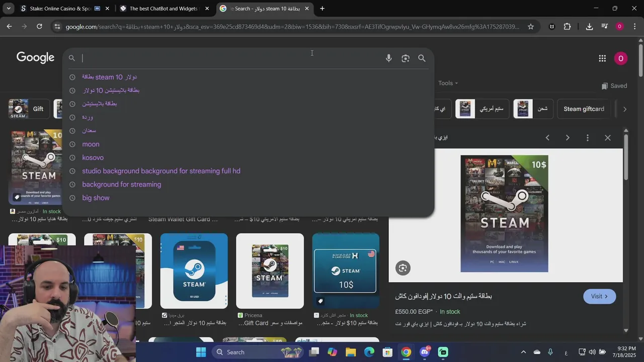Open the Chrome three-dot menu

click(634, 27)
